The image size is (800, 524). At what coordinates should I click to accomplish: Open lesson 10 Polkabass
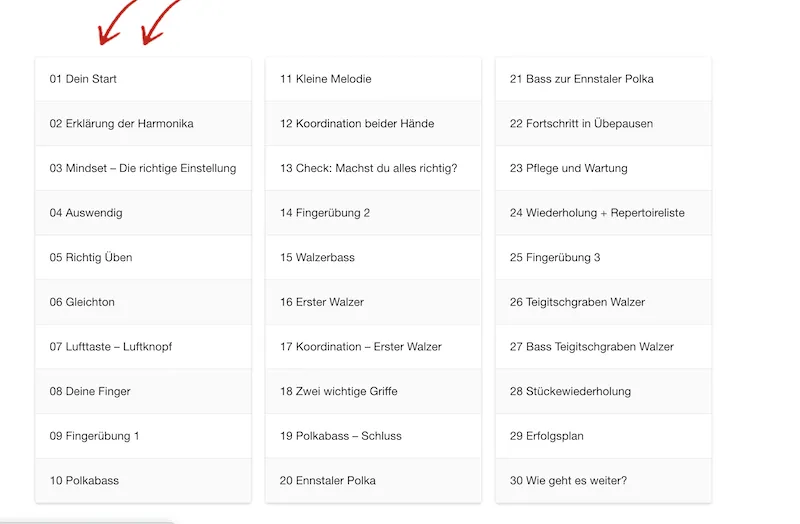(x=143, y=481)
